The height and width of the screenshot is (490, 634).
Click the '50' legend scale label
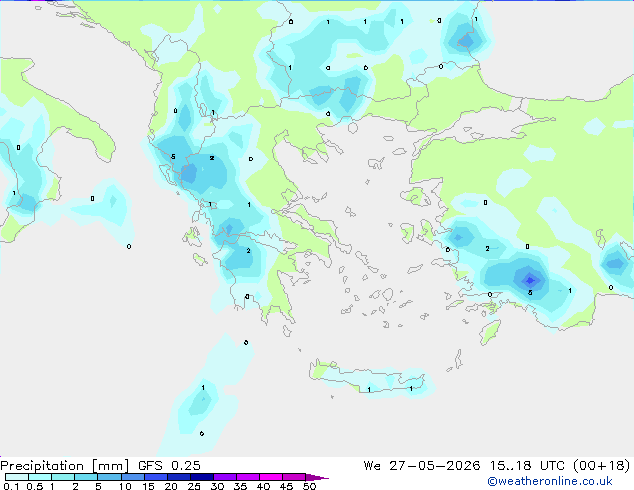coord(310,486)
